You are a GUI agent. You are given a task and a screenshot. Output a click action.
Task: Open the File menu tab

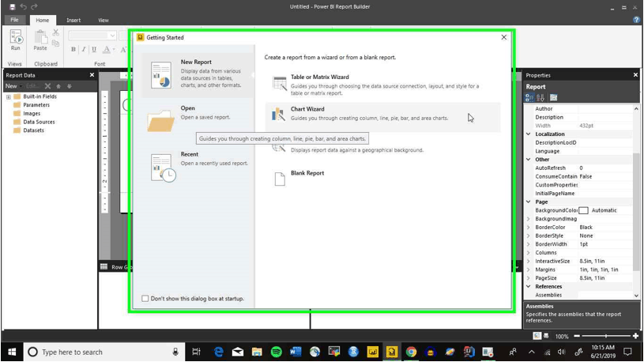(14, 20)
